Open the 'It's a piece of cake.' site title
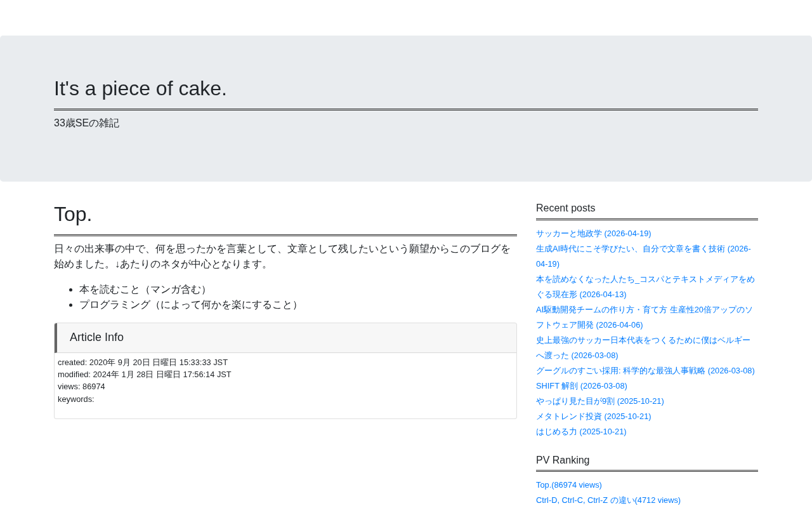Image resolution: width=812 pixels, height=508 pixels. (x=140, y=88)
